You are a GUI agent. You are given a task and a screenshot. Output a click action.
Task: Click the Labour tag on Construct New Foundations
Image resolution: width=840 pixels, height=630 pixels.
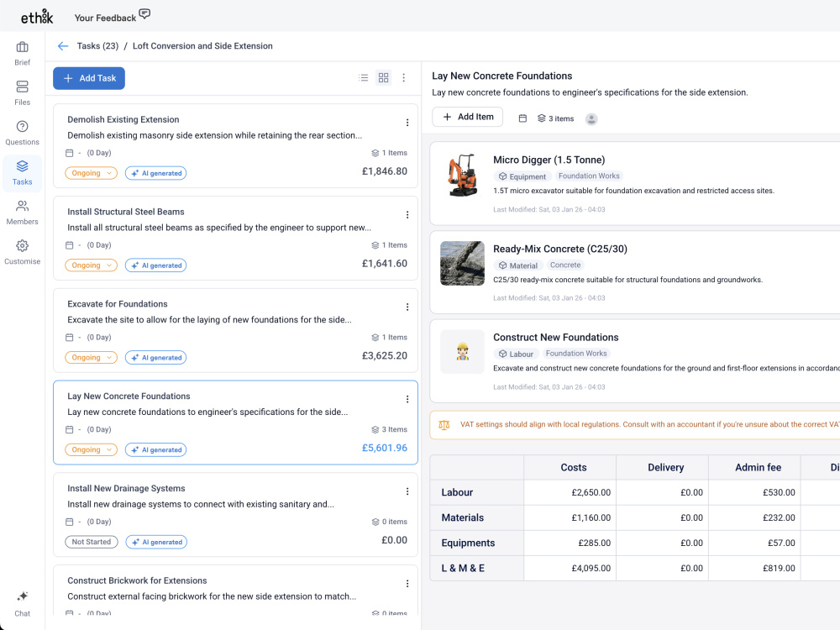pyautogui.click(x=516, y=354)
